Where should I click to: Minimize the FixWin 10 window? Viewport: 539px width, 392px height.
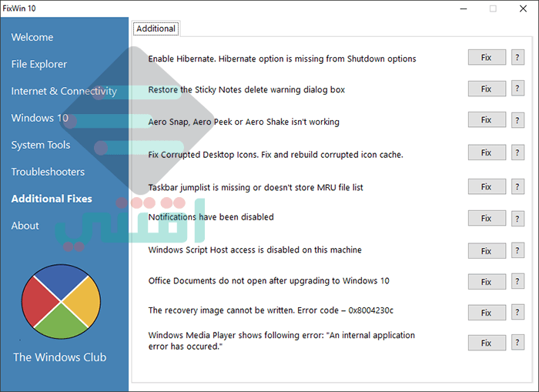click(x=464, y=8)
